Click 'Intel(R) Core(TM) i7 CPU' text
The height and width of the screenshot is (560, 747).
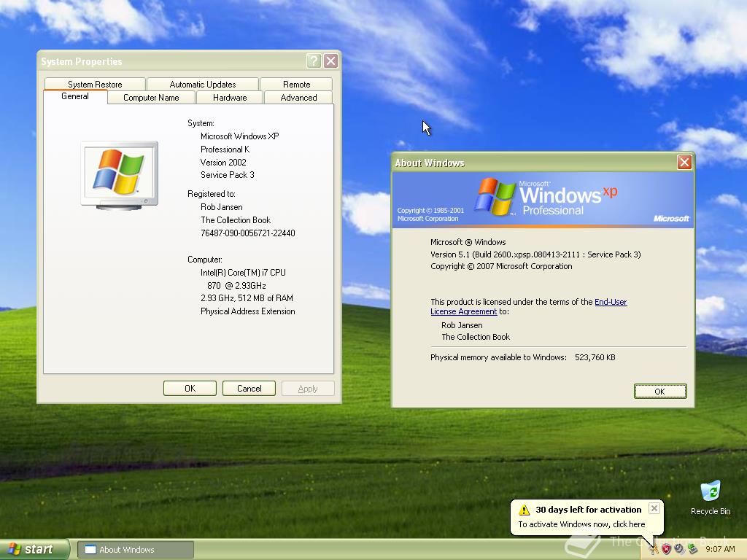243,273
